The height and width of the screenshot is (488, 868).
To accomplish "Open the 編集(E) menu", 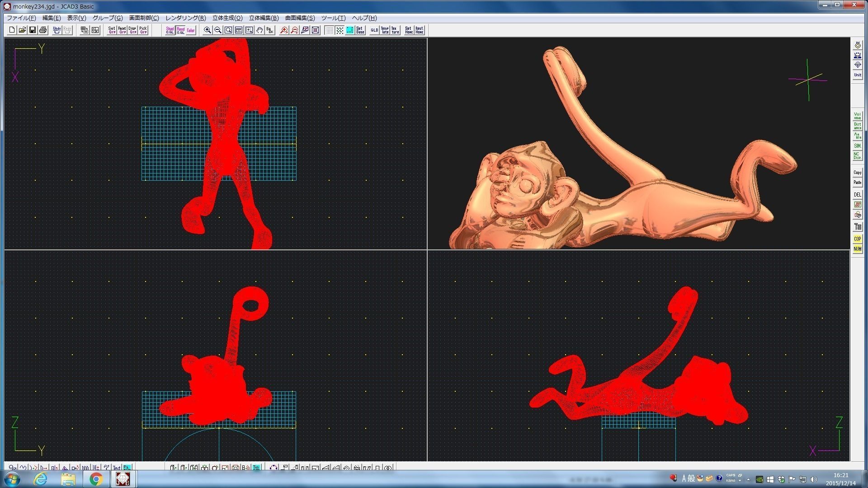I will [51, 18].
